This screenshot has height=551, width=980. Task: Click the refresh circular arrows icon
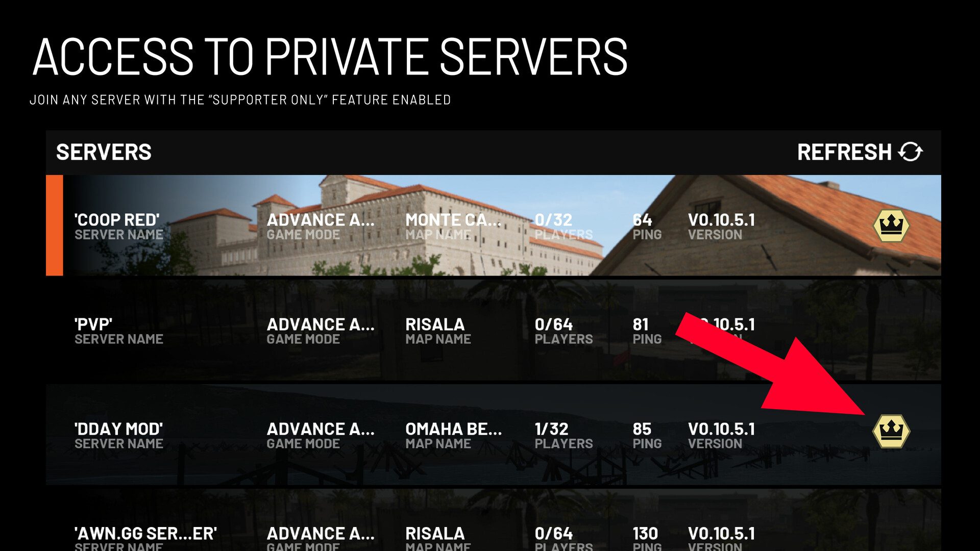(x=911, y=152)
